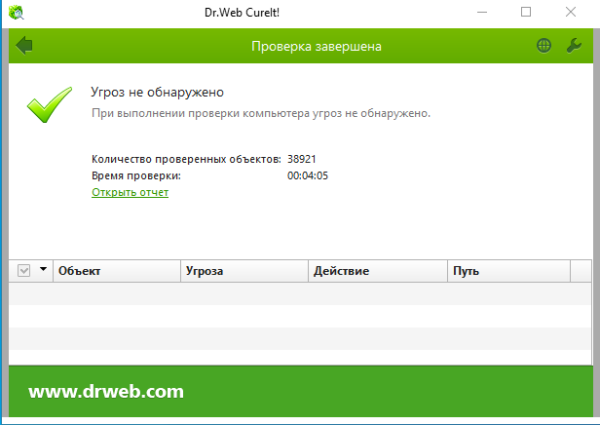
Task: Minimize the Dr.Web CureIt! window
Action: tap(482, 12)
